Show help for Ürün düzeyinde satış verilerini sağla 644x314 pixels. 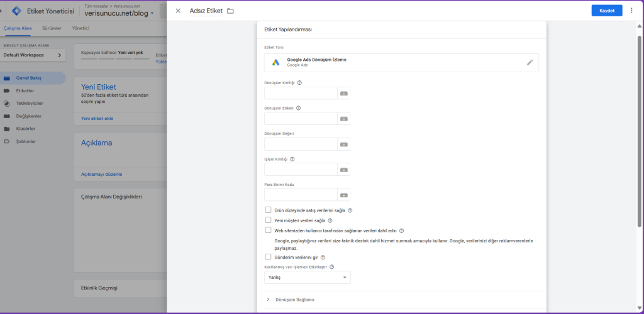(x=350, y=210)
